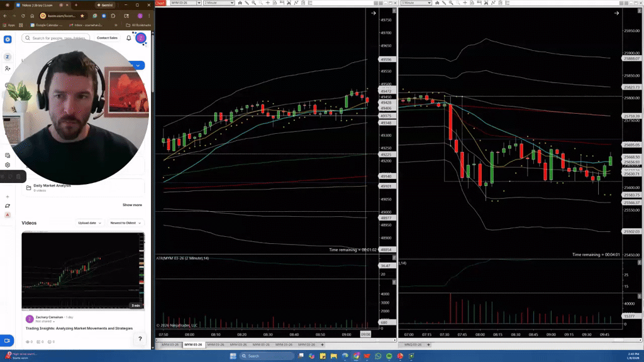Click Show more under Daily Market Analysis

133,204
